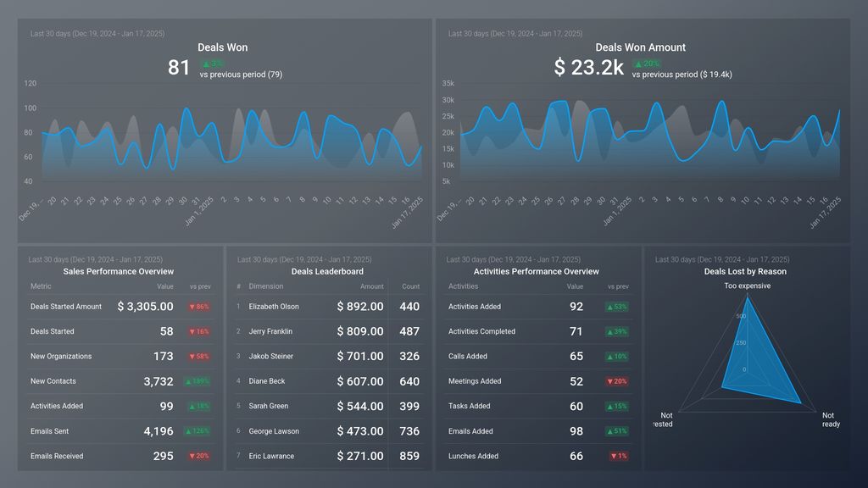Screen dimensions: 868x488
Task: Select the Deals Leaderboard heading
Action: point(327,272)
